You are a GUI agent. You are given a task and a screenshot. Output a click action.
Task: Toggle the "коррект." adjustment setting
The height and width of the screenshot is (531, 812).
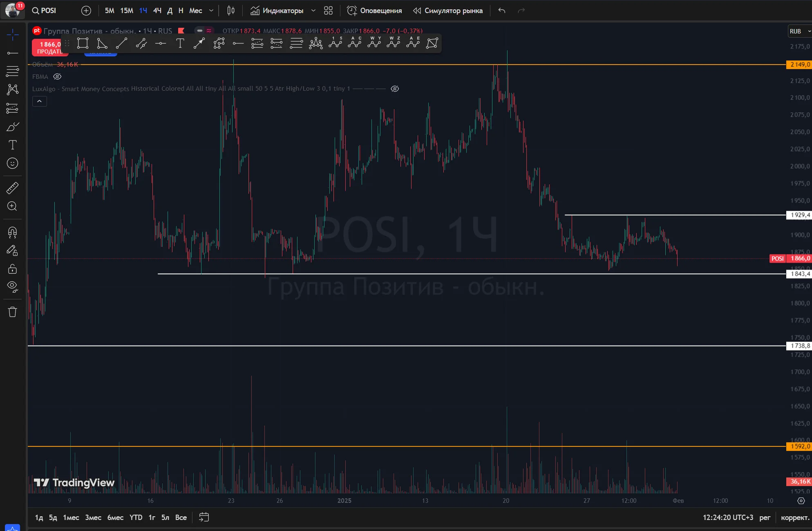(795, 518)
